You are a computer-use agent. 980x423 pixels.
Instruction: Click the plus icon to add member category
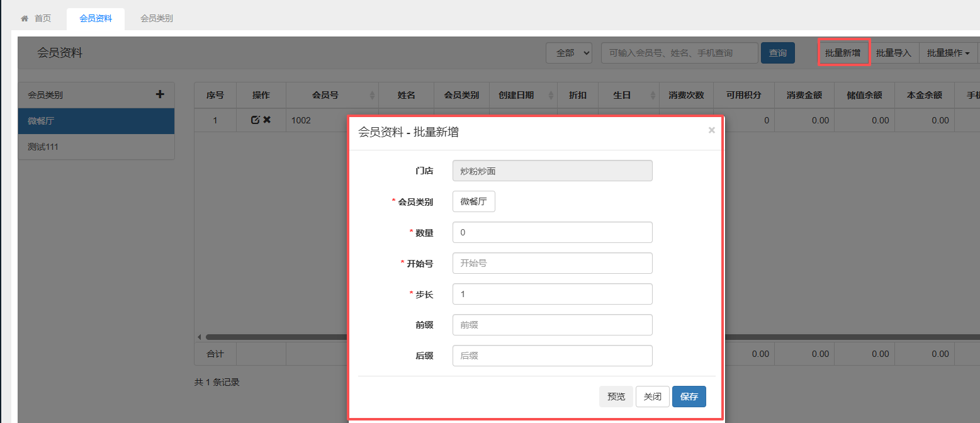(160, 94)
